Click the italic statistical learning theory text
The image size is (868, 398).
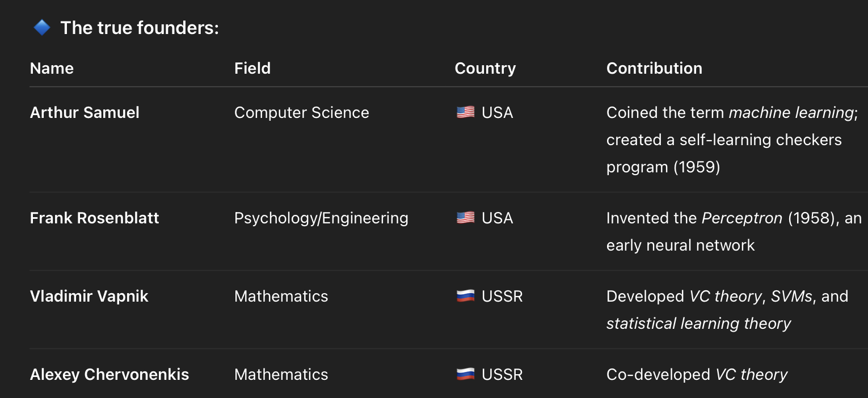click(x=698, y=323)
